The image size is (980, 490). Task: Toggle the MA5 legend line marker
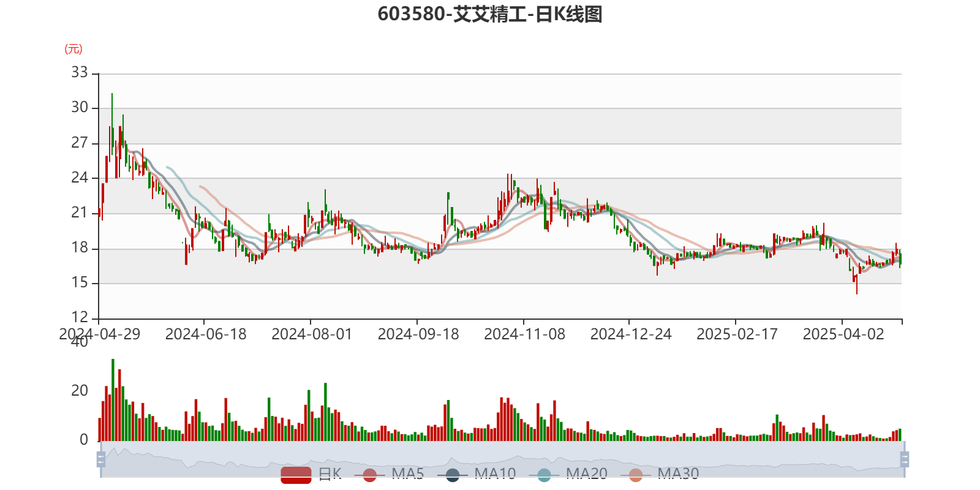pos(369,475)
